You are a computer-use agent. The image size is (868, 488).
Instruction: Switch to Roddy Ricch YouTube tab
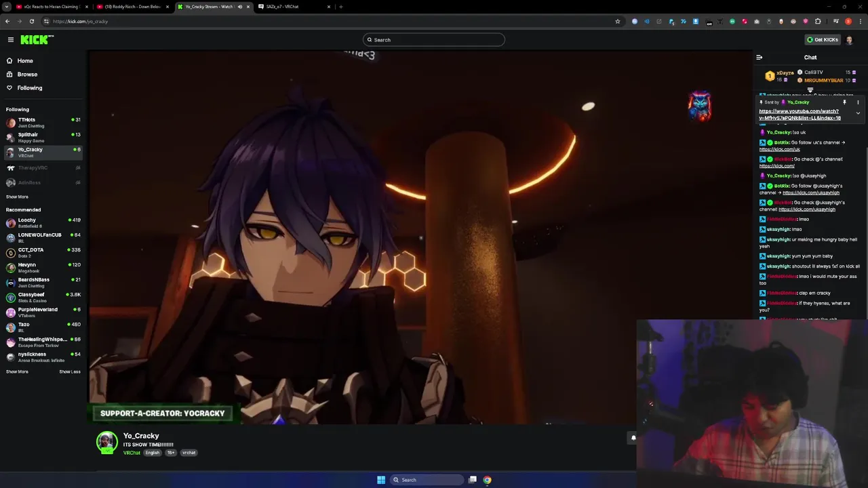[132, 7]
